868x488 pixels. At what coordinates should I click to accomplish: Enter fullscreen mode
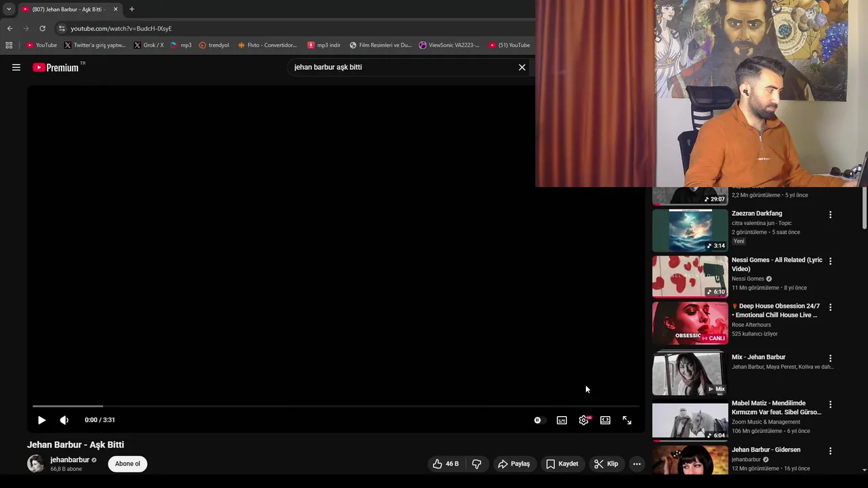[627, 420]
